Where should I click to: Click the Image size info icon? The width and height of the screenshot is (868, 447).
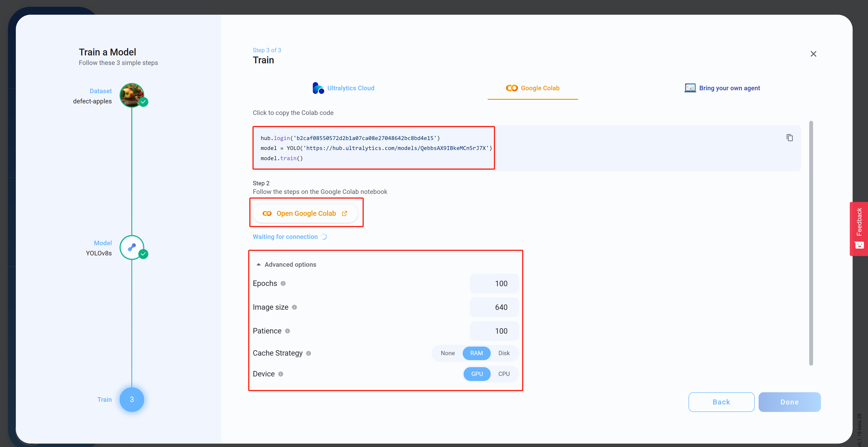294,307
